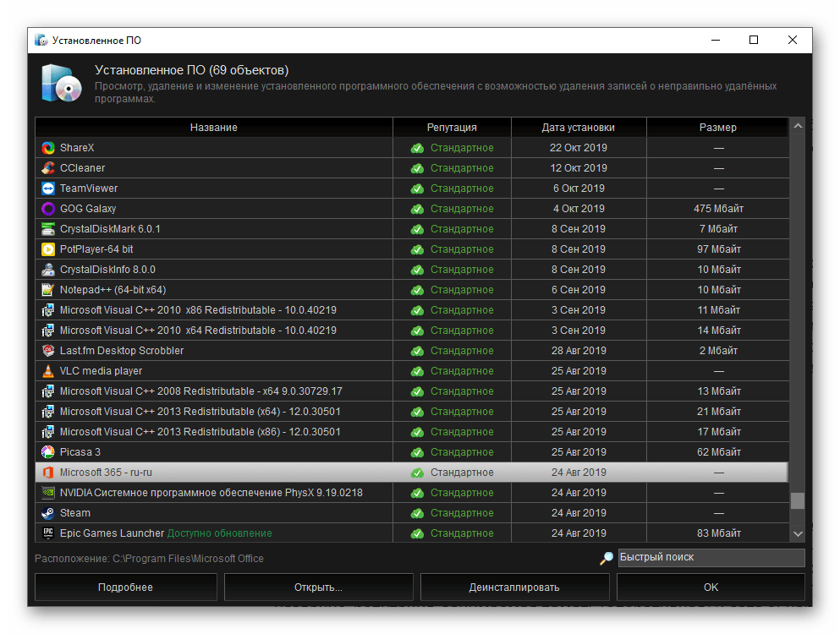Screen dimensions: 840x634
Task: Click the PotPlayer-64 bit icon
Action: 48,249
